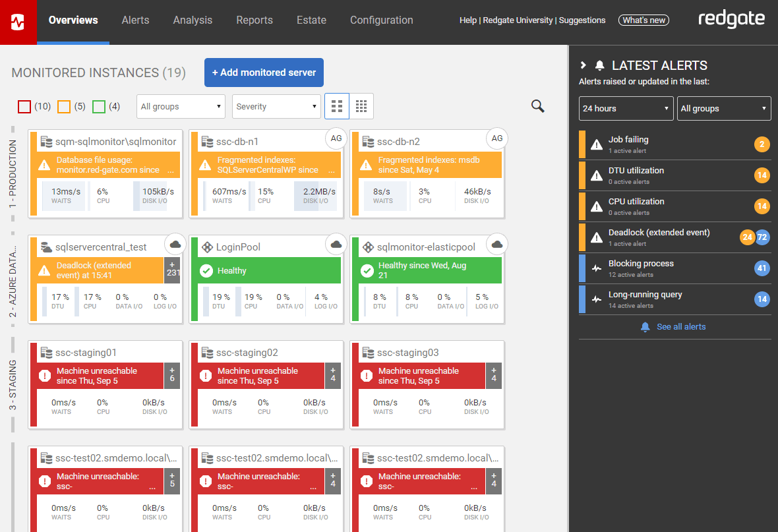Switch to the Alerts tab

(135, 20)
